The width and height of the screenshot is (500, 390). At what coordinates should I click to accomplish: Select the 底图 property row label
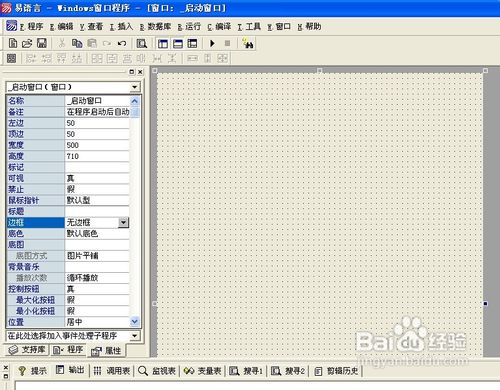tap(35, 245)
